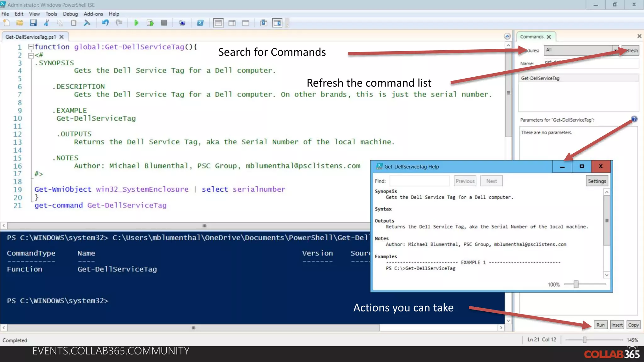Collapse the comment block on line 2
This screenshot has height=362, width=644.
pyautogui.click(x=31, y=55)
